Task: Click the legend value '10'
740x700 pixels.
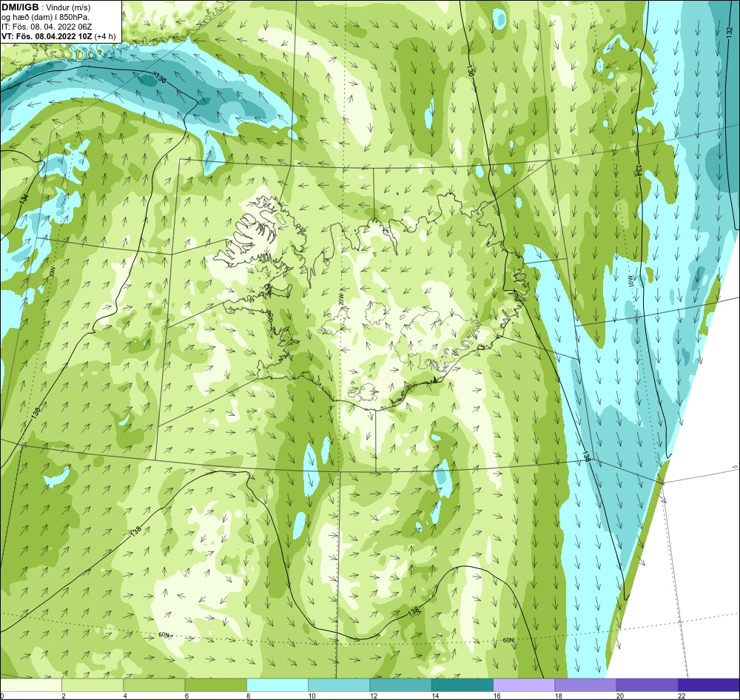Action: click(312, 696)
